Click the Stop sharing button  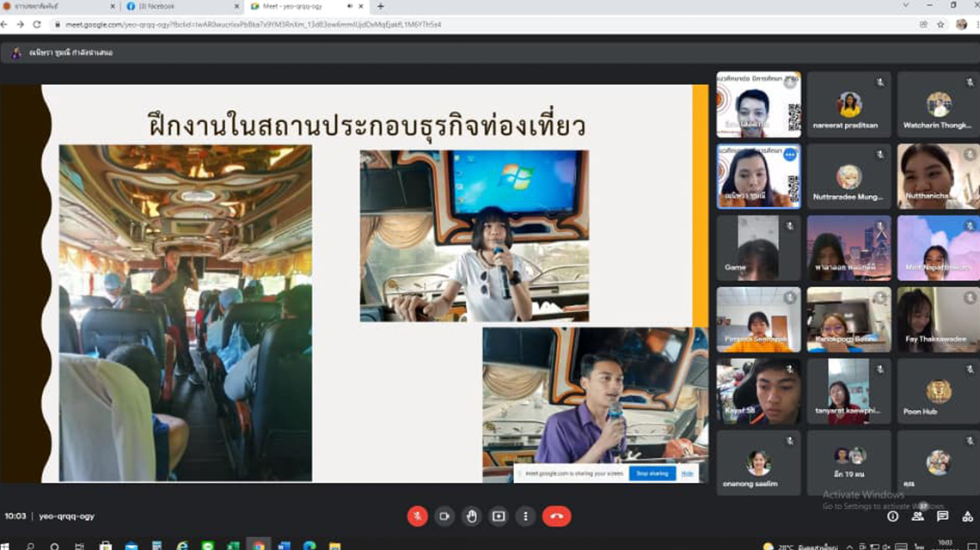(x=652, y=474)
